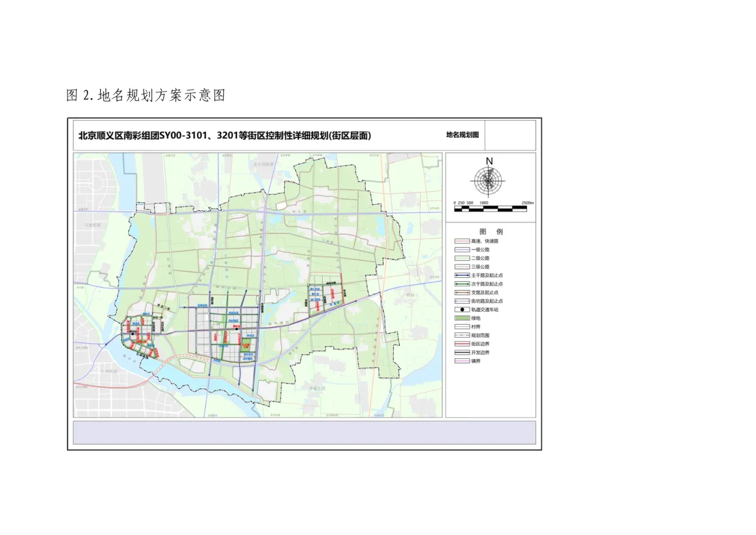756x535 pixels.
Task: Click the 开发边界 black line symbol
Action: pos(462,353)
